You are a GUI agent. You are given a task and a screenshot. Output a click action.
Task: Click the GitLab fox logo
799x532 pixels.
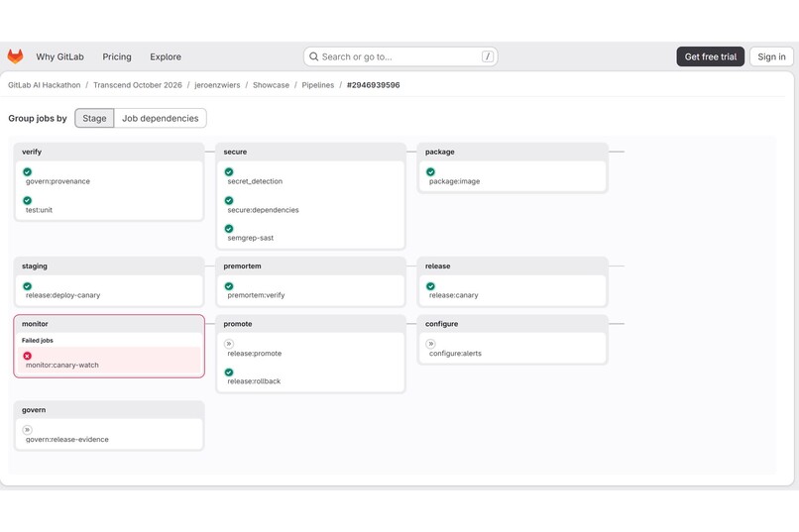(x=15, y=56)
